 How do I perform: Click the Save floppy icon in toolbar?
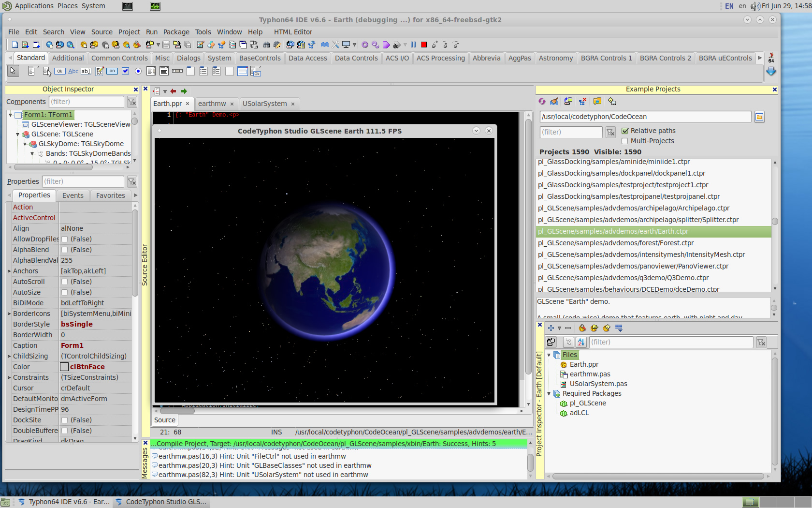coord(166,45)
